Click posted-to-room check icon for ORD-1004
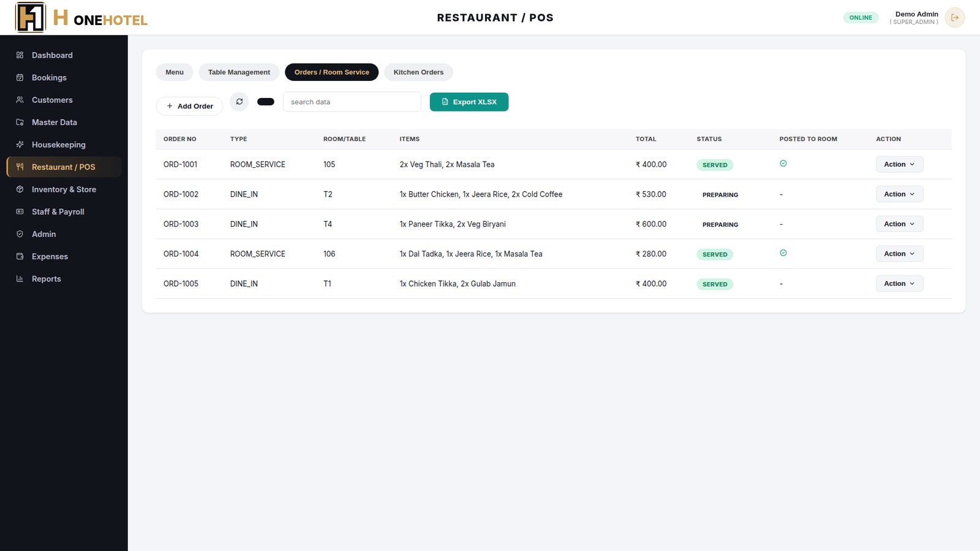The image size is (980, 551). [x=783, y=253]
